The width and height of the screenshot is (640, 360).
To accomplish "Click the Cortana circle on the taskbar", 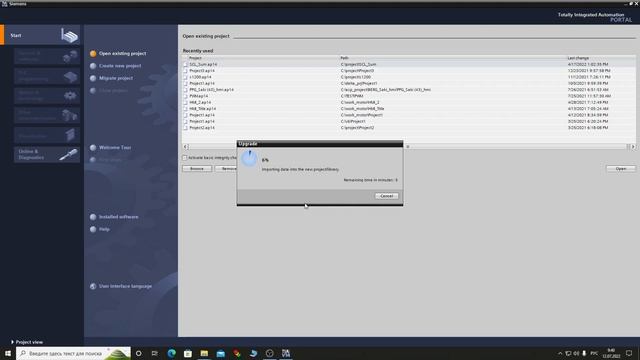I will (138, 353).
